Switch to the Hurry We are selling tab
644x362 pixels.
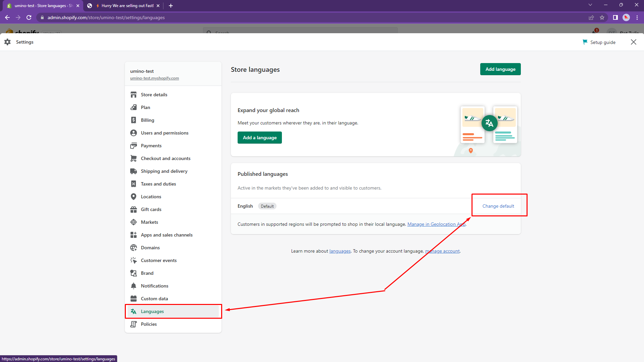[x=124, y=6]
